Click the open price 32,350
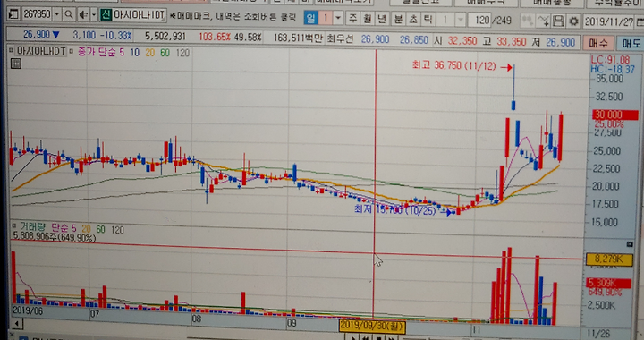644x340 pixels. (462, 41)
